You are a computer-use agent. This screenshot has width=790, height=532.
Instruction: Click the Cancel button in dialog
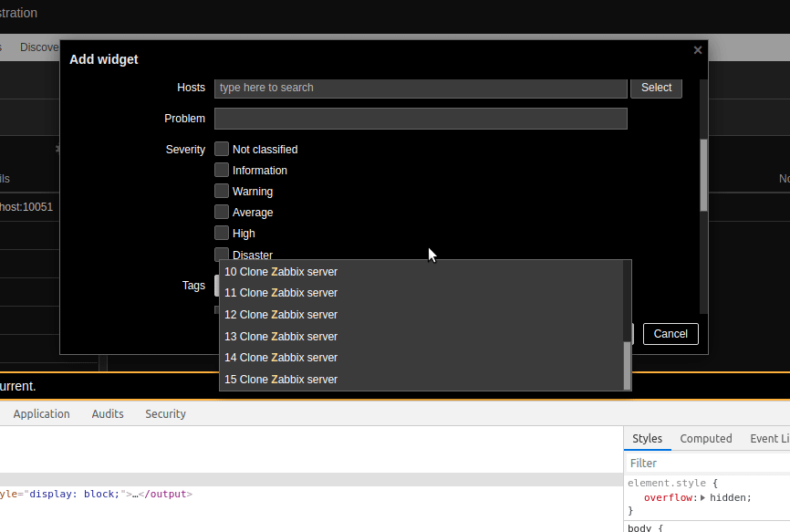click(x=670, y=334)
